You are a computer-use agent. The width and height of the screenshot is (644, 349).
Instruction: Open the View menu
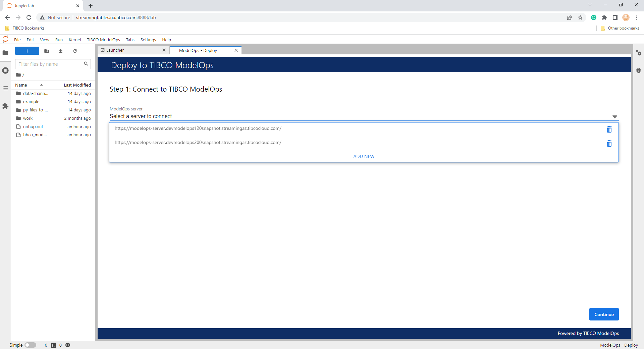click(45, 40)
